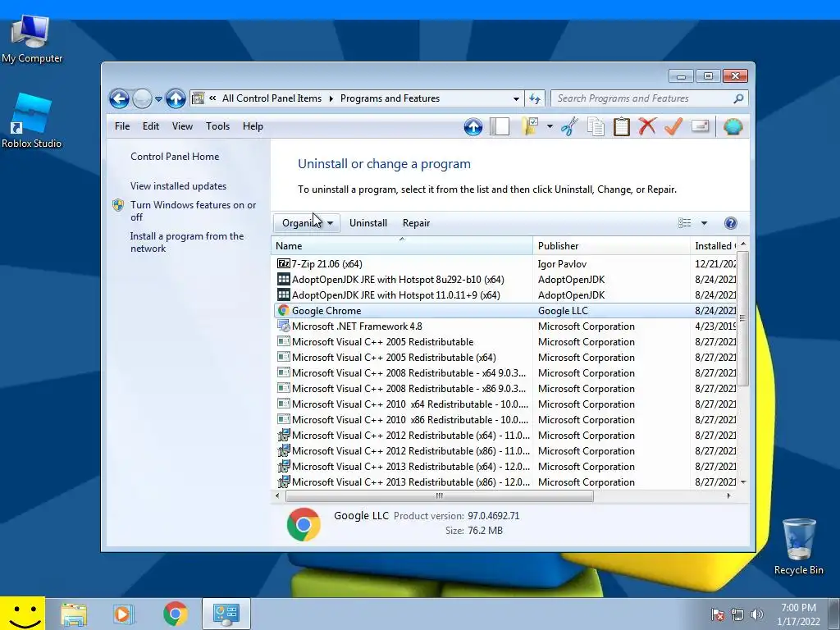Open recent pages dropdown beside Forward button

(158, 99)
